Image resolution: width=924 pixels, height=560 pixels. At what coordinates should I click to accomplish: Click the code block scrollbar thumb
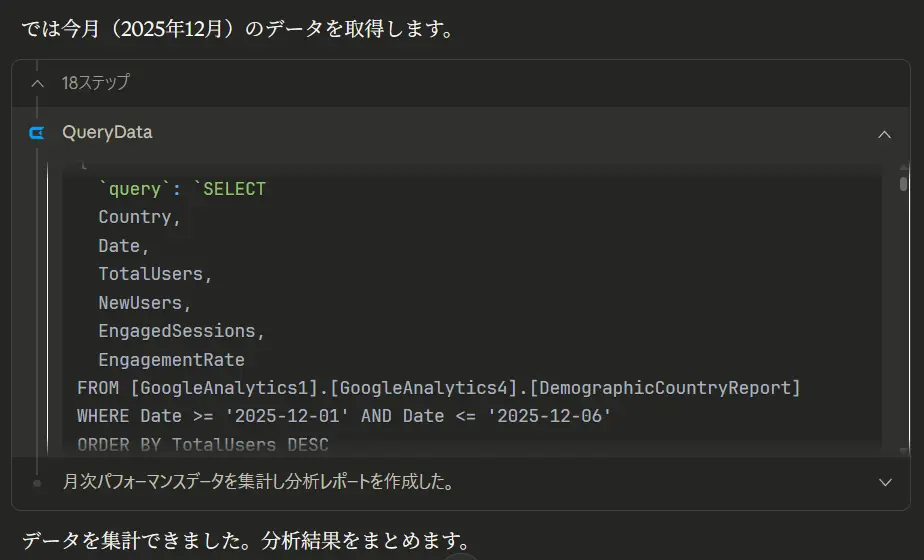tap(903, 184)
